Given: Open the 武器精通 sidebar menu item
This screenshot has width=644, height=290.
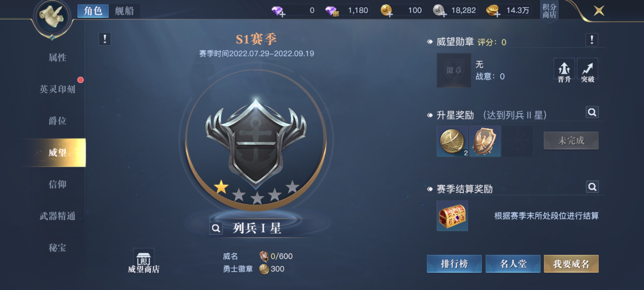Looking at the screenshot, I should [x=57, y=216].
